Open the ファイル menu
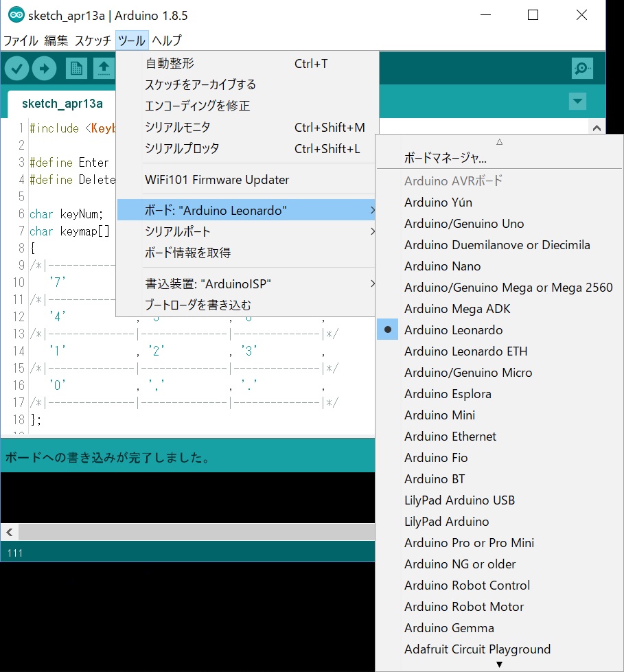This screenshot has height=672, width=624. coord(21,40)
